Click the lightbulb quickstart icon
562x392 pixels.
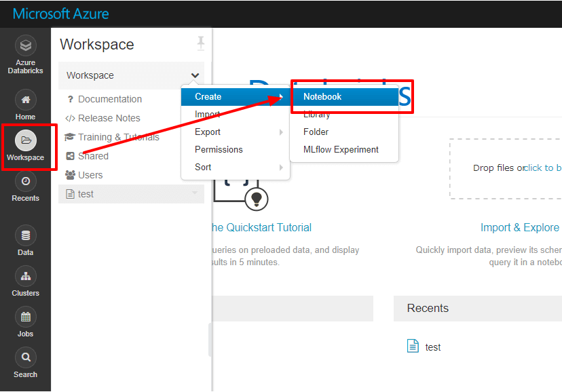[x=257, y=199]
